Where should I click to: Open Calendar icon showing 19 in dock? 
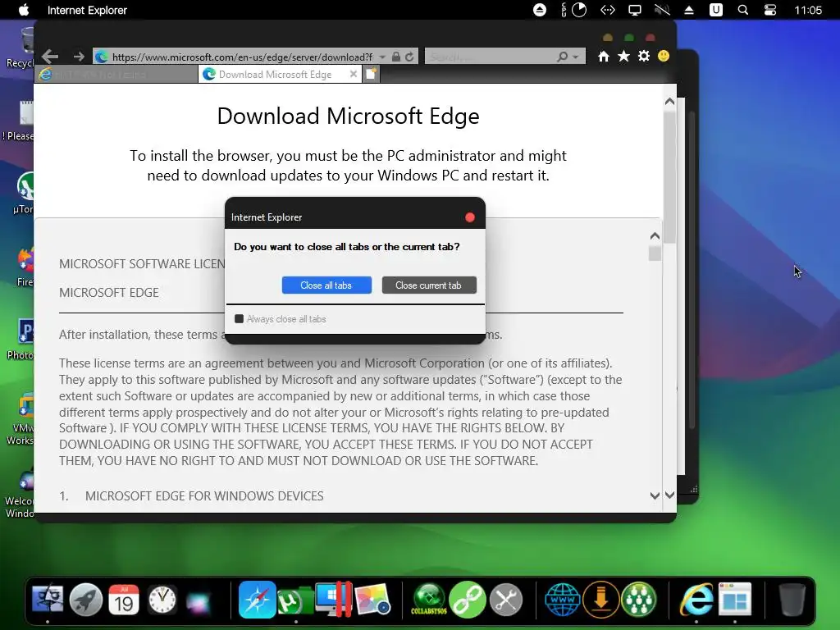point(124,599)
